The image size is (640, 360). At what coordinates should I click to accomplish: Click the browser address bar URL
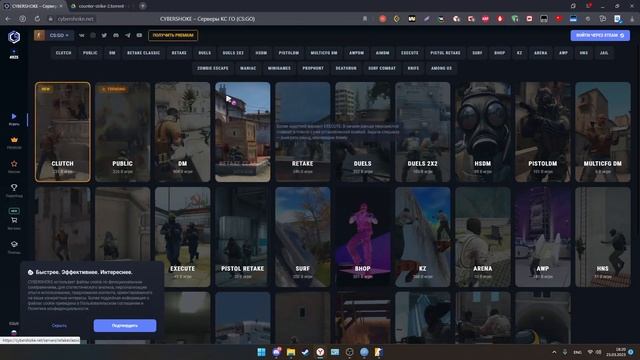(x=76, y=19)
